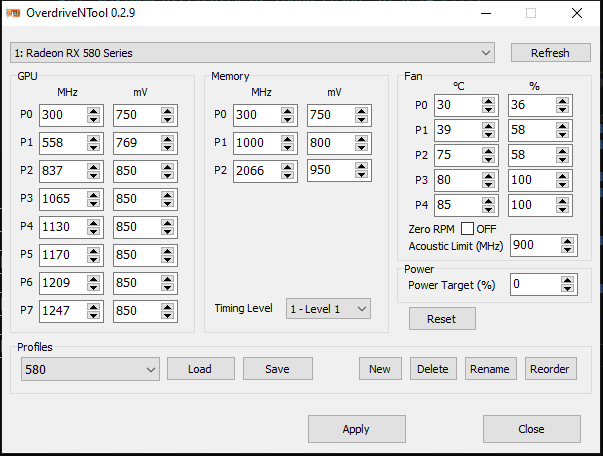Viewport: 603px width, 456px height.
Task: Create a New profile
Action: click(x=380, y=369)
